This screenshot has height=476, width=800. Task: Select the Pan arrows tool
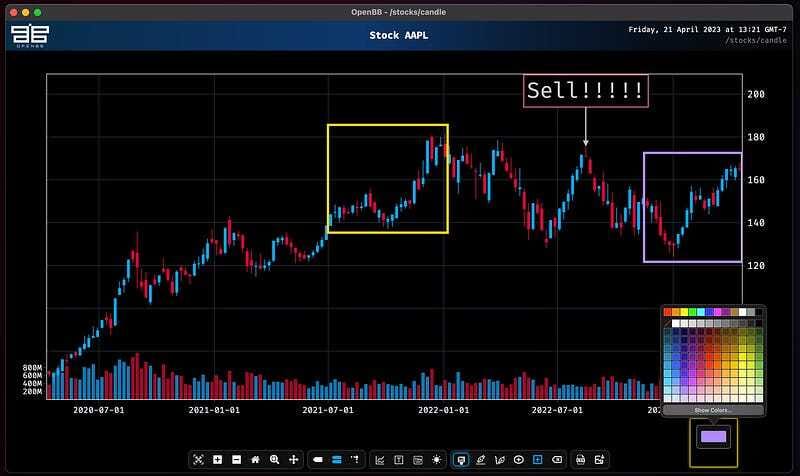(x=293, y=460)
